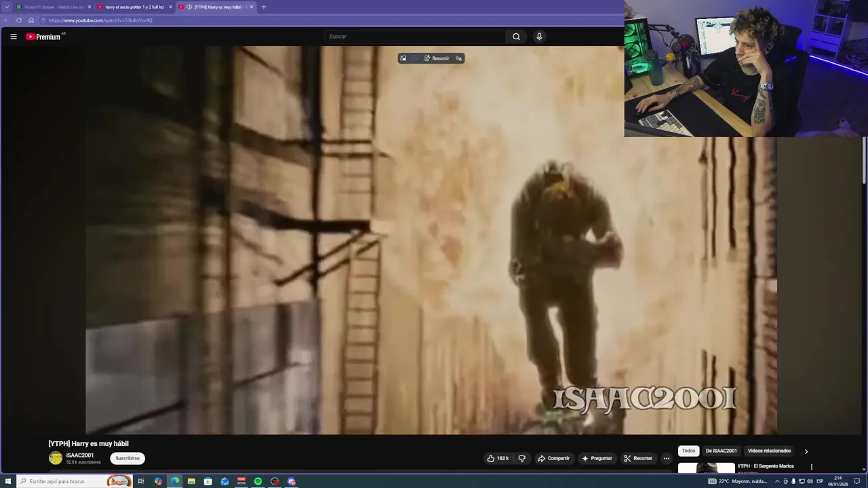Switch ESP keyboard language indicator
868x488 pixels.
820,481
